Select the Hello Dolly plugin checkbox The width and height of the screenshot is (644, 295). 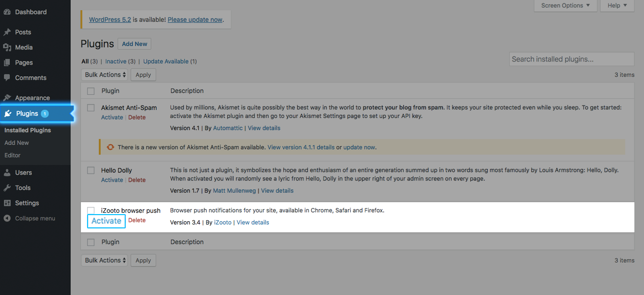[91, 170]
